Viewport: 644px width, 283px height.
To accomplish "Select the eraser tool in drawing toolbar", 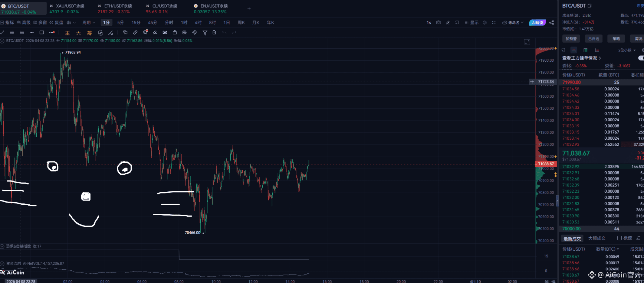I will (155, 32).
